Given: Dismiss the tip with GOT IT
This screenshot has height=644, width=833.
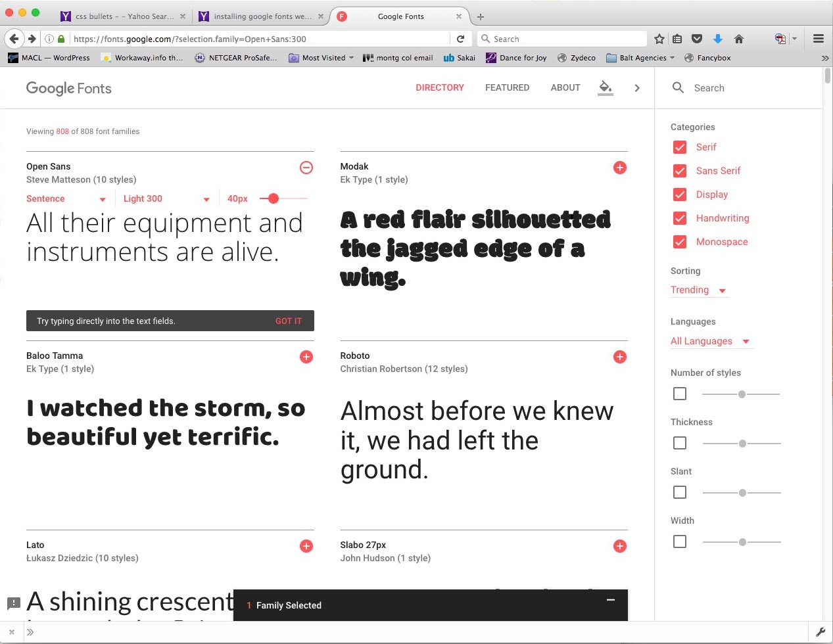Looking at the screenshot, I should point(289,321).
